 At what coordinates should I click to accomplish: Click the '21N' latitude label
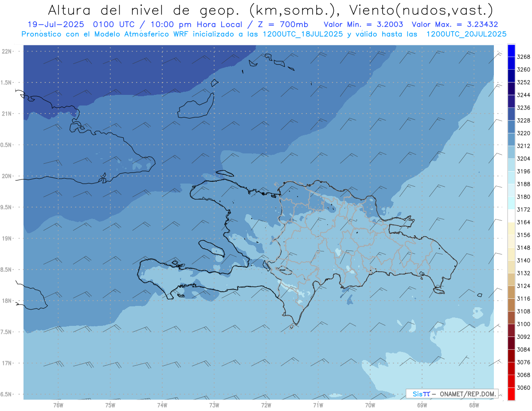pyautogui.click(x=7, y=114)
